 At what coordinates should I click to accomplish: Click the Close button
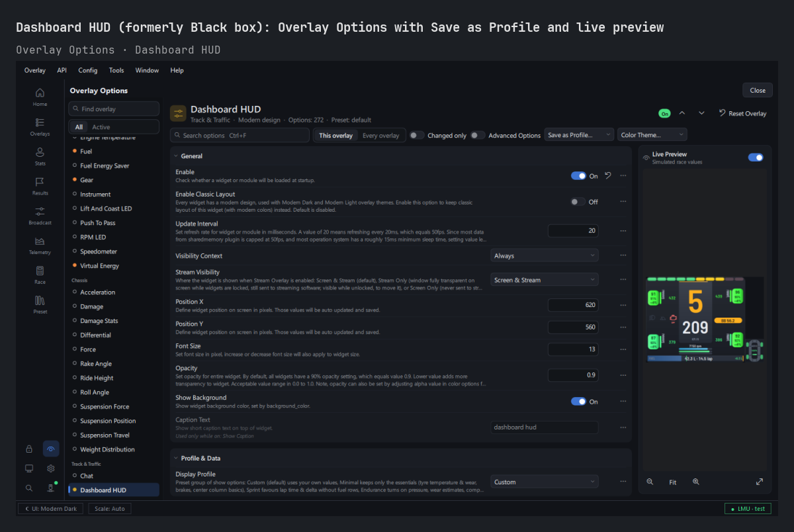tap(758, 90)
